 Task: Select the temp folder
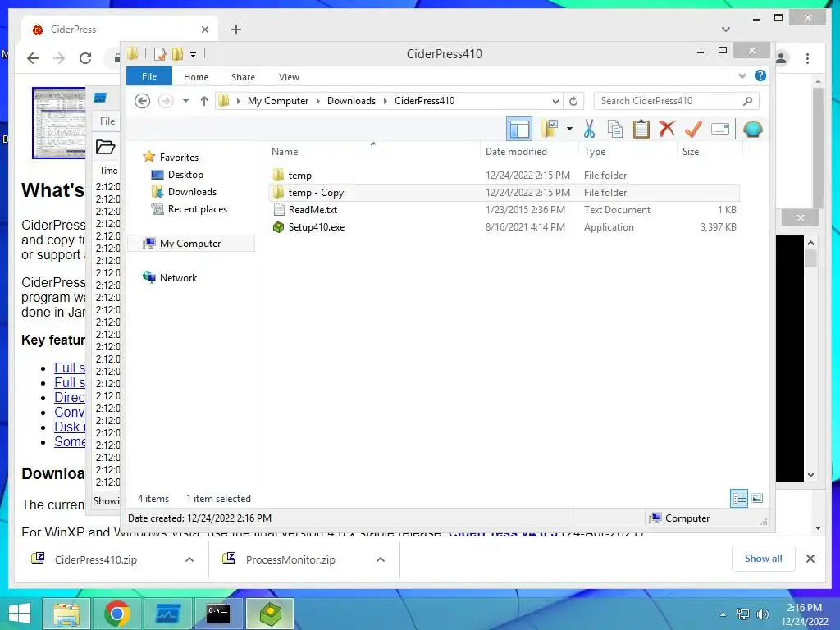pos(504,176)
